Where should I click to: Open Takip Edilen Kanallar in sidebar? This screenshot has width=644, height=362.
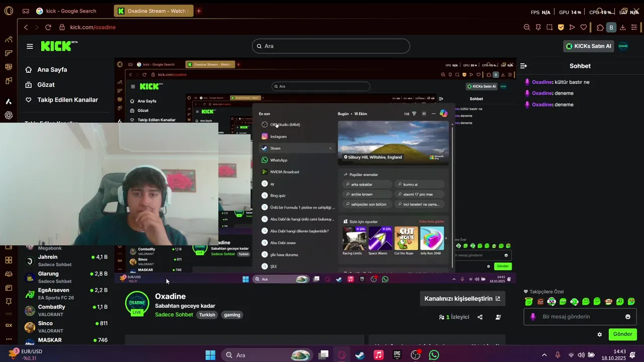(62, 100)
